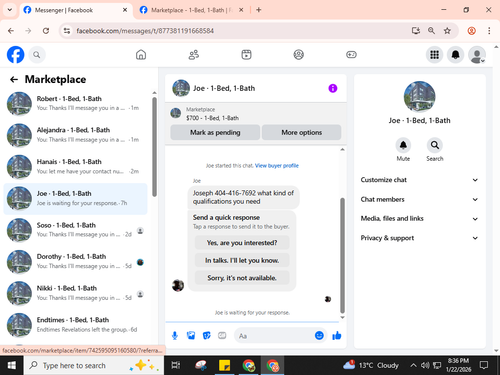
Task: Open the Hanais - 1-Bed, 1-Bath conversation
Action: tap(75, 167)
